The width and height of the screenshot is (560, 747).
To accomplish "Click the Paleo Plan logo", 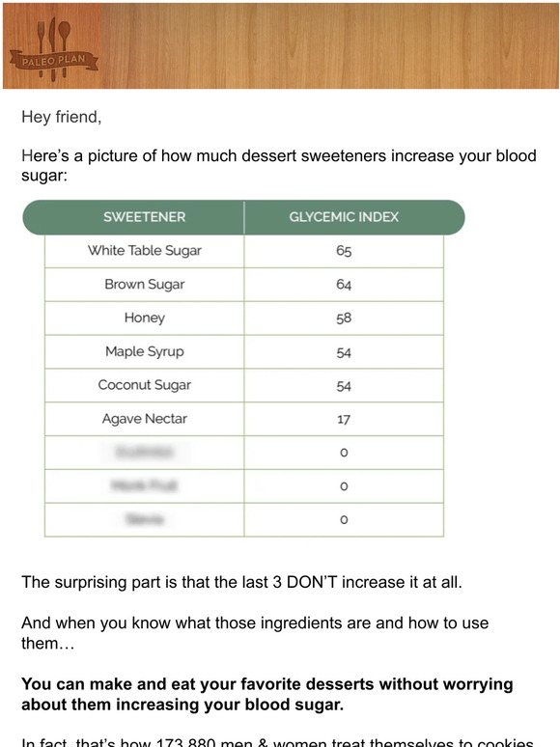I will point(53,49).
